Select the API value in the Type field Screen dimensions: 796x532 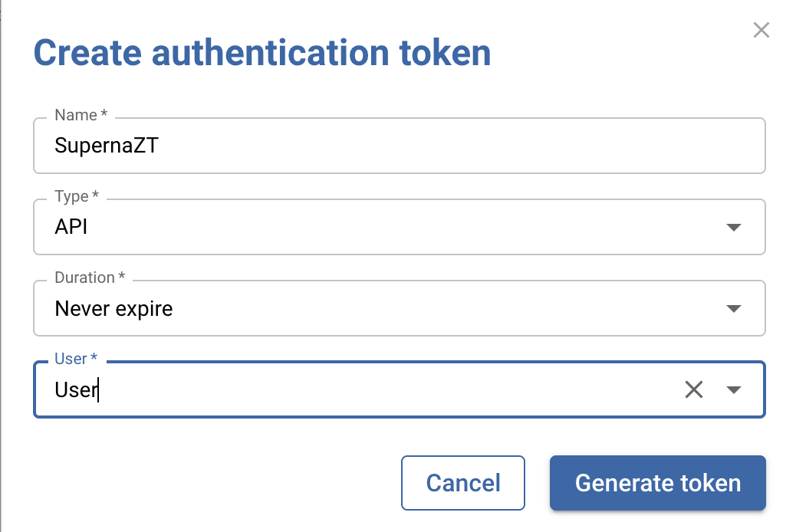(71, 228)
